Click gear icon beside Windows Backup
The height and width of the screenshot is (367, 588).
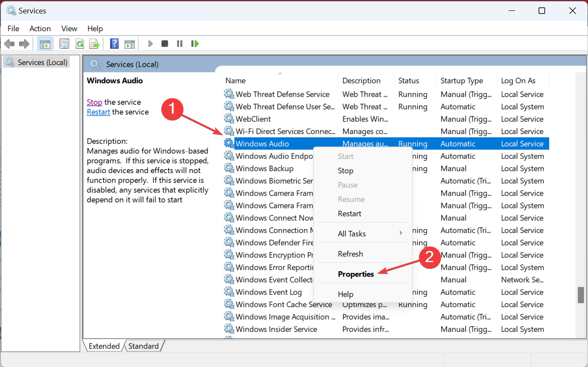(229, 168)
